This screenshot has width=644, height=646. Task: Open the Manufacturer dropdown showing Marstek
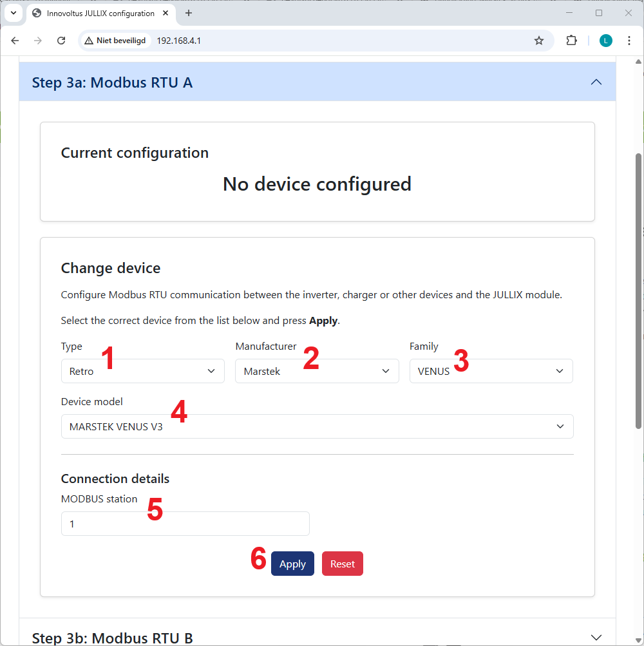[317, 371]
